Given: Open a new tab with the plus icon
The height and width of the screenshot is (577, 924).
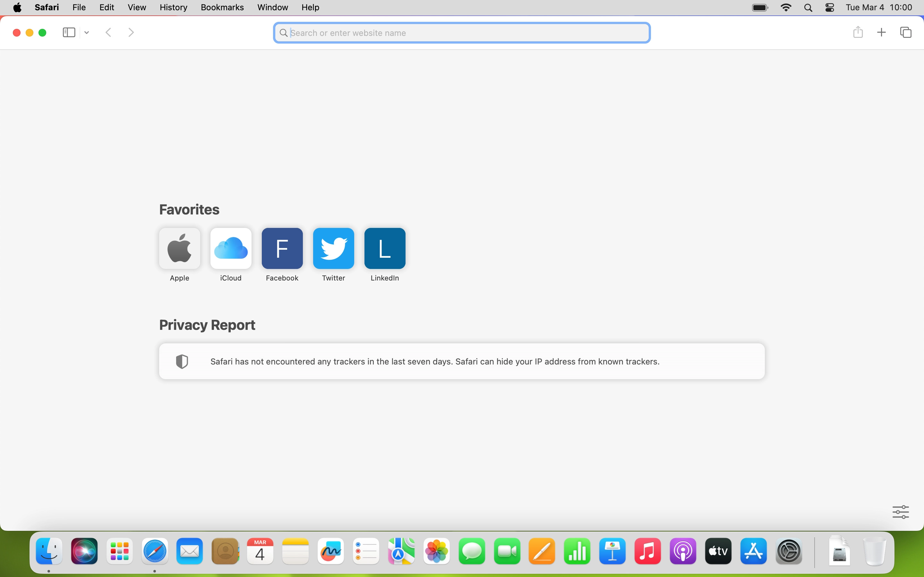Looking at the screenshot, I should point(881,32).
